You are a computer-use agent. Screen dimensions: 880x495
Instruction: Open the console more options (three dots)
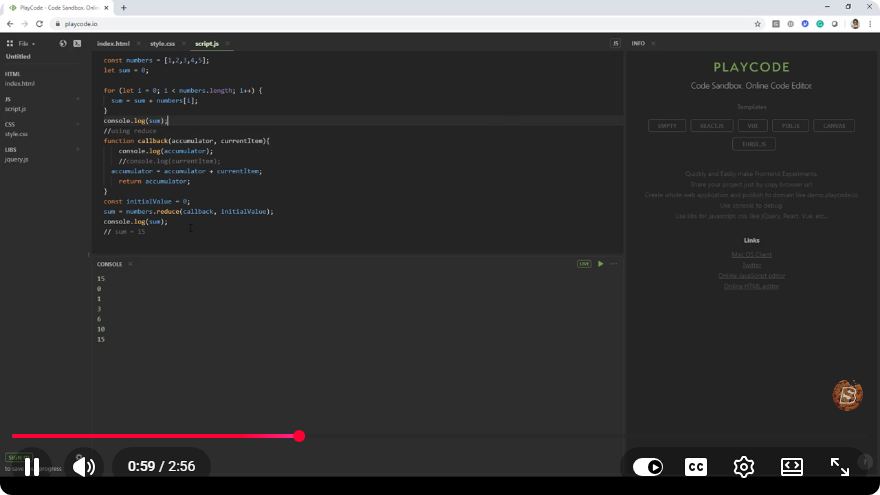(x=614, y=264)
